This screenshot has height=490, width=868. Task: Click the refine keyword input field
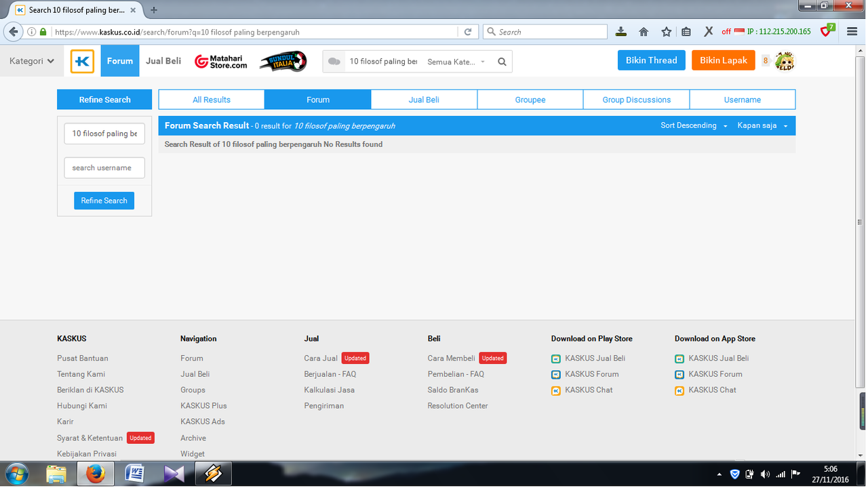point(104,134)
